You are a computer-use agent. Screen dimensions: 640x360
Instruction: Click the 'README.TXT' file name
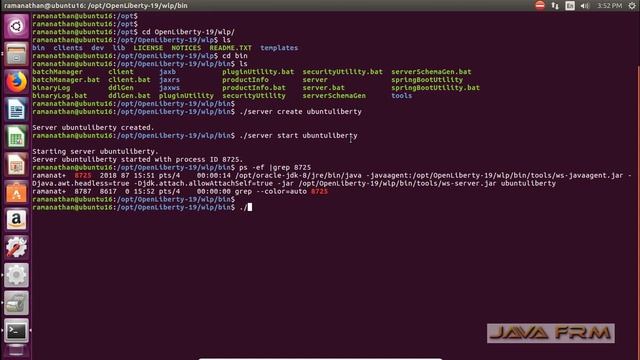click(231, 48)
